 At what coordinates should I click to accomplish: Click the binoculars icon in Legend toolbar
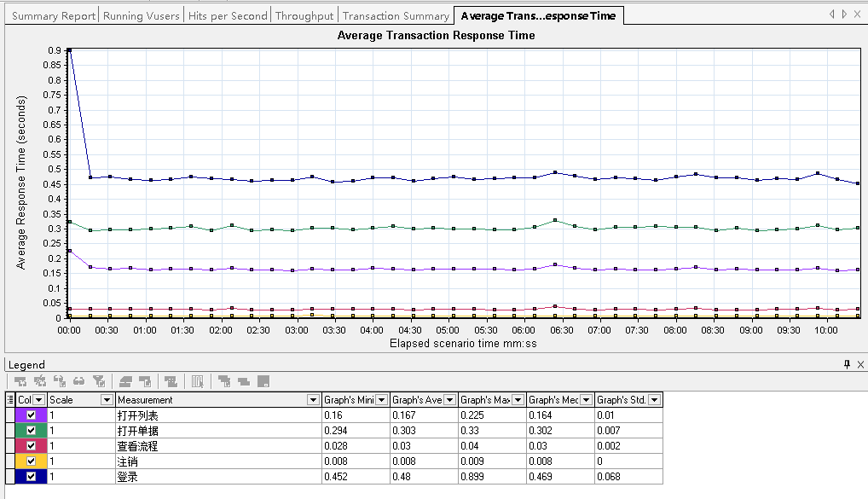79,381
